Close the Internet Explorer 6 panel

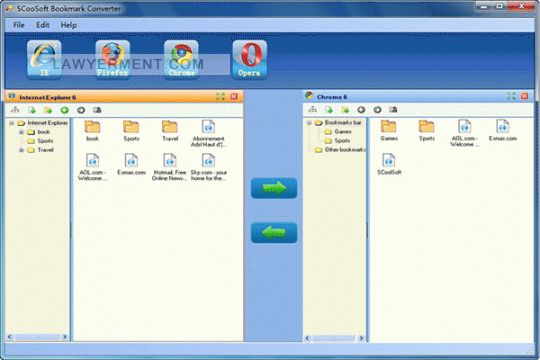coord(234,96)
